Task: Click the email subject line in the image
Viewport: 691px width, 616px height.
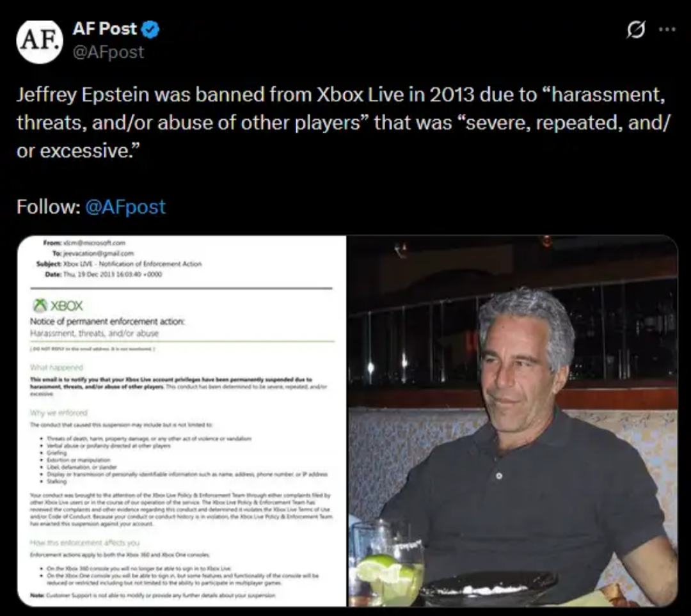Action: pyautogui.click(x=119, y=264)
